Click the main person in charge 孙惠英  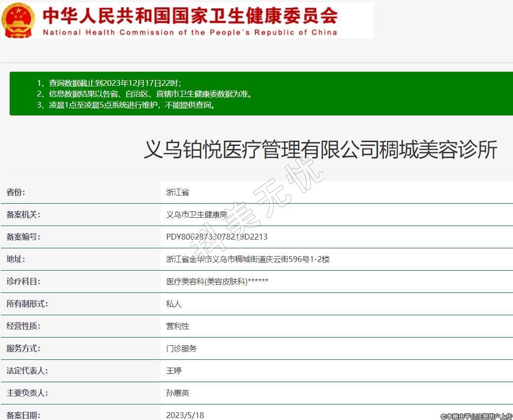tap(178, 393)
